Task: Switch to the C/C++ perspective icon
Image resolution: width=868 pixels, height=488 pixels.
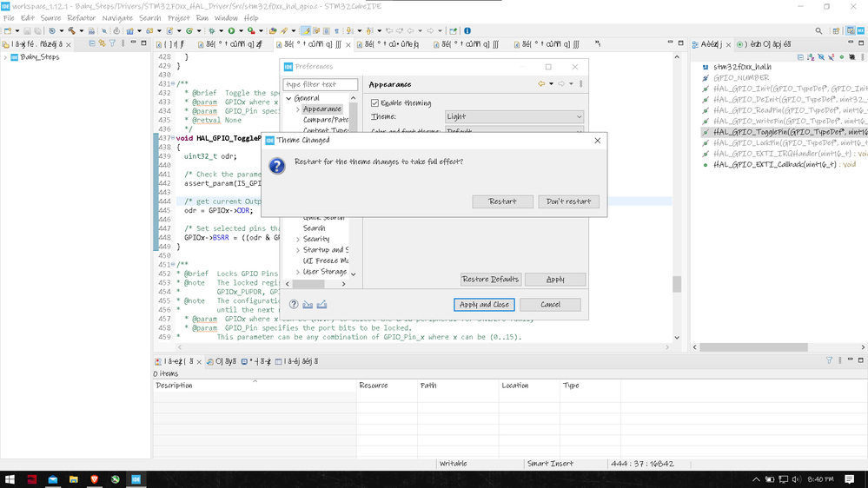Action: click(x=851, y=31)
